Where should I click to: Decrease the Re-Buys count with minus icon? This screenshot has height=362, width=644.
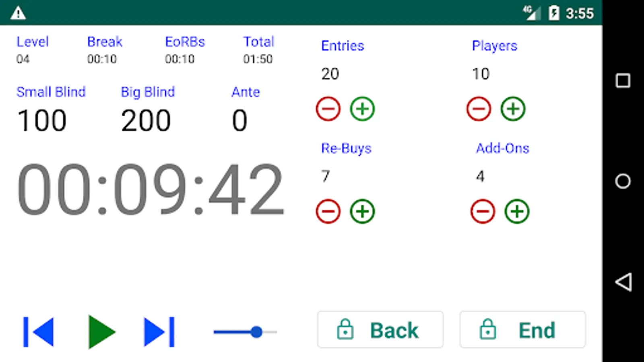pyautogui.click(x=328, y=211)
